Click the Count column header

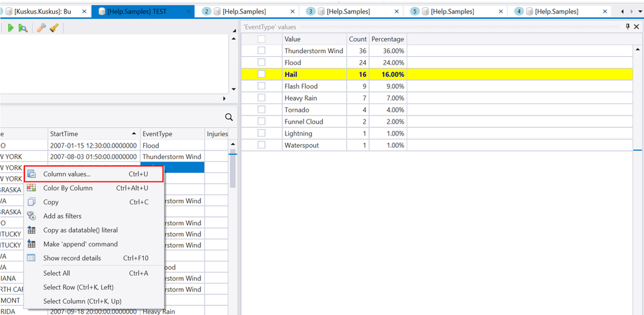point(358,39)
